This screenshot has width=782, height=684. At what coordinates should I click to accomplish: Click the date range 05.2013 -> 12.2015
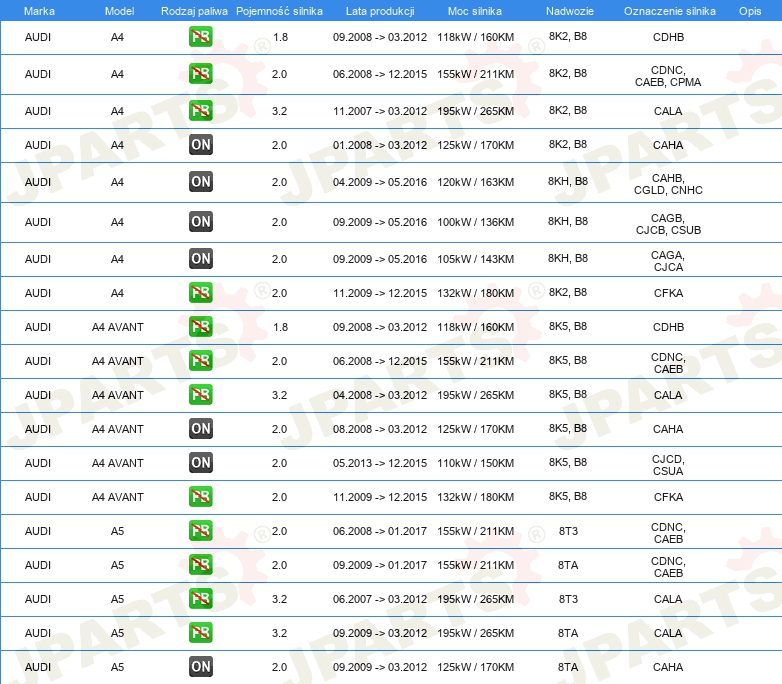[380, 463]
